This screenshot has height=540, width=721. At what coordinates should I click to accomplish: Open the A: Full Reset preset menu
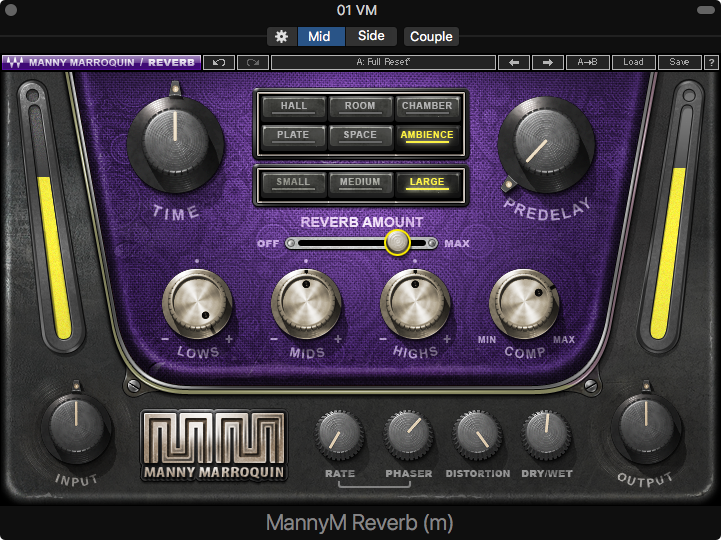coord(383,62)
